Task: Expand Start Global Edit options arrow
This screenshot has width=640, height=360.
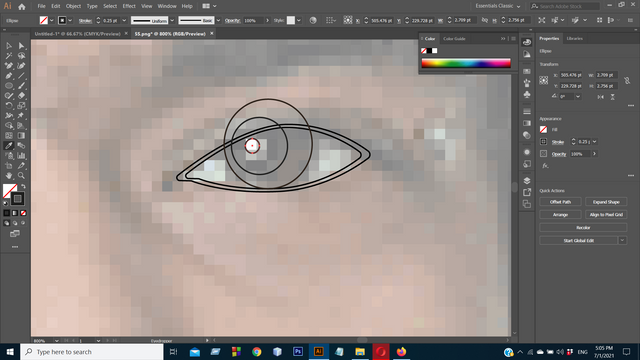Action: [622, 240]
